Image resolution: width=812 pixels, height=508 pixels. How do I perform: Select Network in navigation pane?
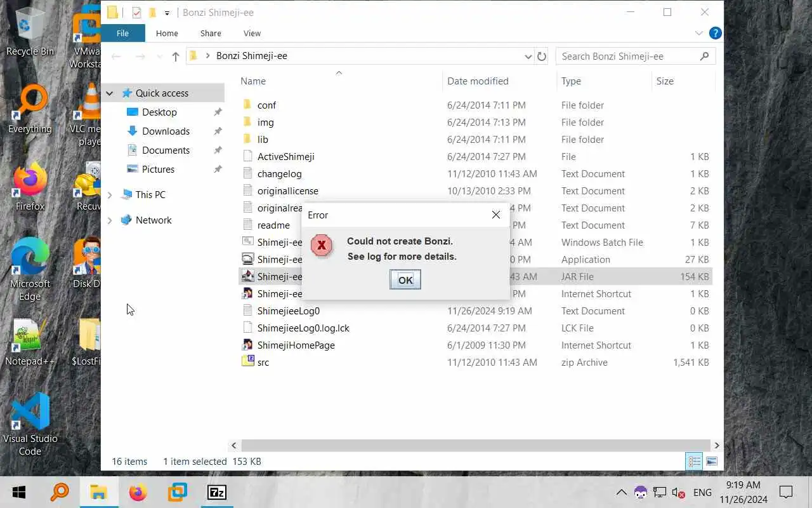point(154,220)
